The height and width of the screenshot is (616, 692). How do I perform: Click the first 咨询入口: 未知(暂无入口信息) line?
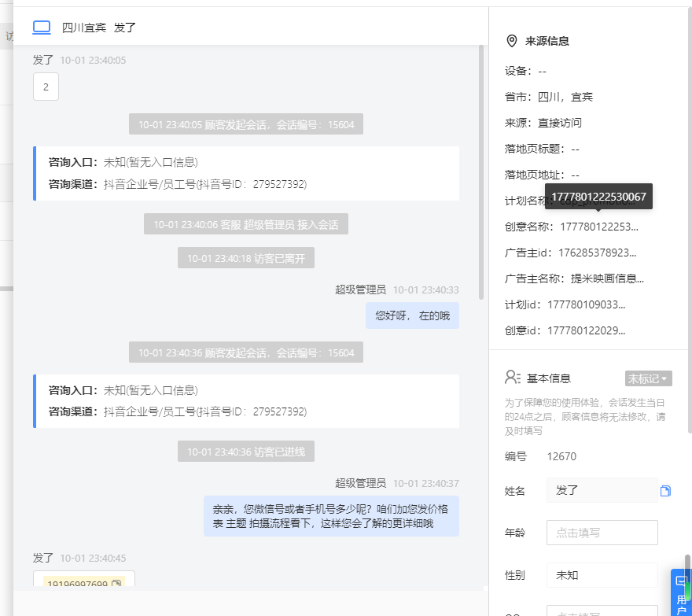123,162
